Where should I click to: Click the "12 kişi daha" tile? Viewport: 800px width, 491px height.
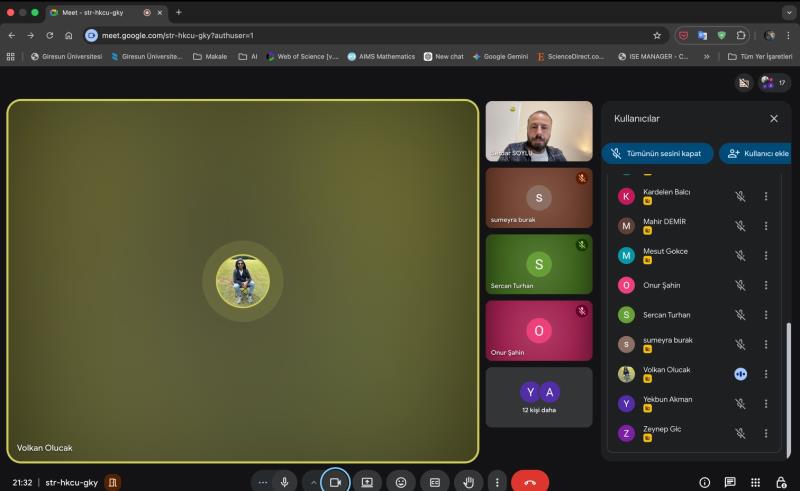point(538,397)
